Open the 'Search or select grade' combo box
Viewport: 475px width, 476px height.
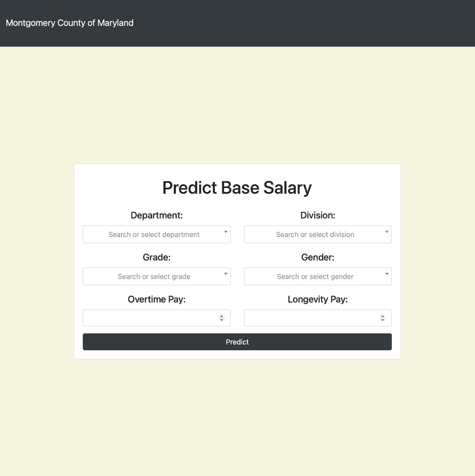156,276
